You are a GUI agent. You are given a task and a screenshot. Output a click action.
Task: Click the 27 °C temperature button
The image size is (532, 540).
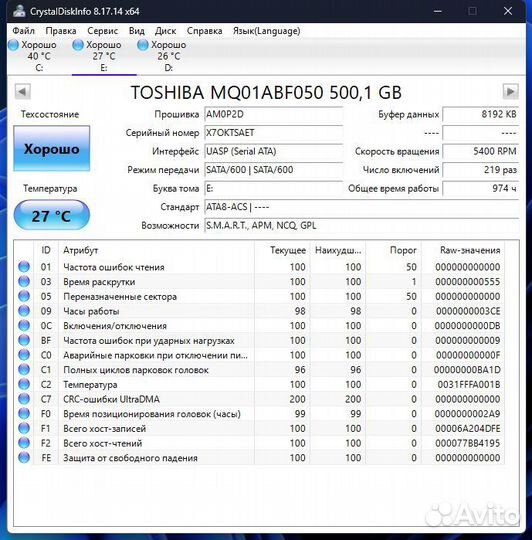(52, 216)
